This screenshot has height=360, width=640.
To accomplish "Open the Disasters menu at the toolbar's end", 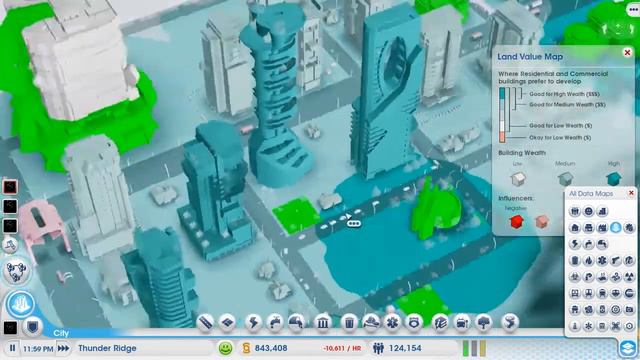I will click(510, 322).
